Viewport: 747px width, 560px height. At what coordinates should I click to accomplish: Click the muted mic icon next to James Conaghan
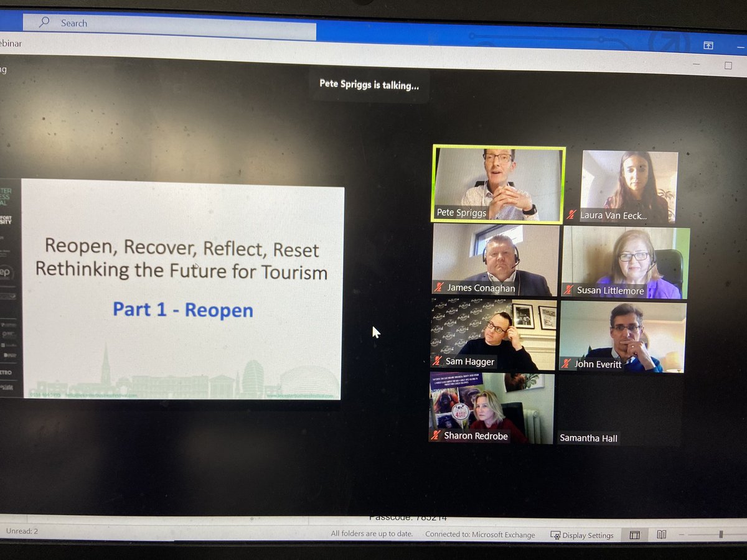pos(438,287)
